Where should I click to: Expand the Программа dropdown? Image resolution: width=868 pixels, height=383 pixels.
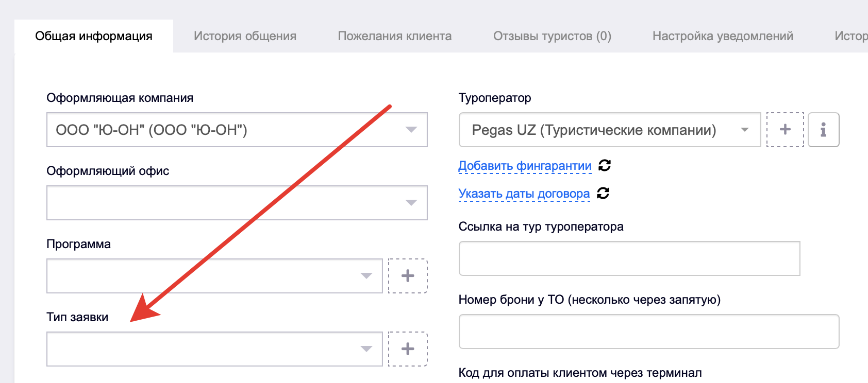click(214, 276)
